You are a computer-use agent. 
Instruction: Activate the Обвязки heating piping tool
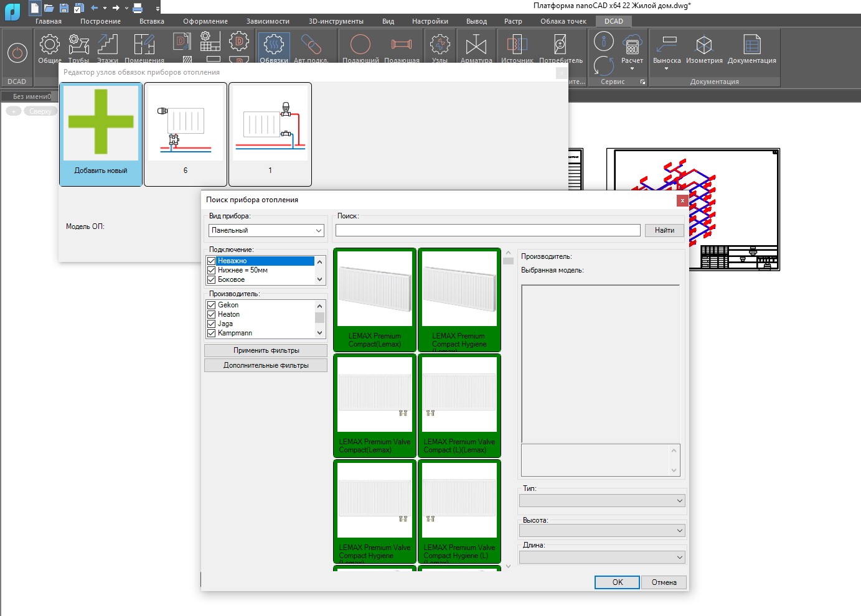pyautogui.click(x=274, y=49)
